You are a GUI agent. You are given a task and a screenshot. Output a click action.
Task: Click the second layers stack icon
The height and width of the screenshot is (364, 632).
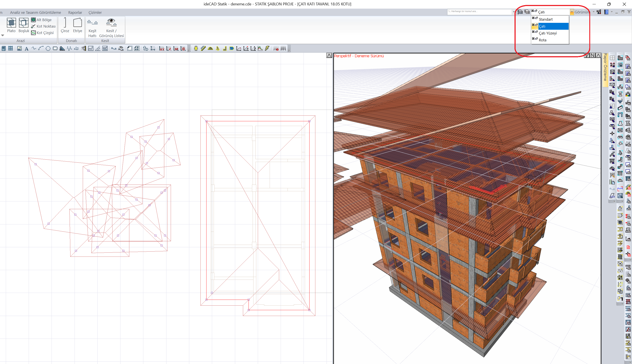[x=527, y=12]
